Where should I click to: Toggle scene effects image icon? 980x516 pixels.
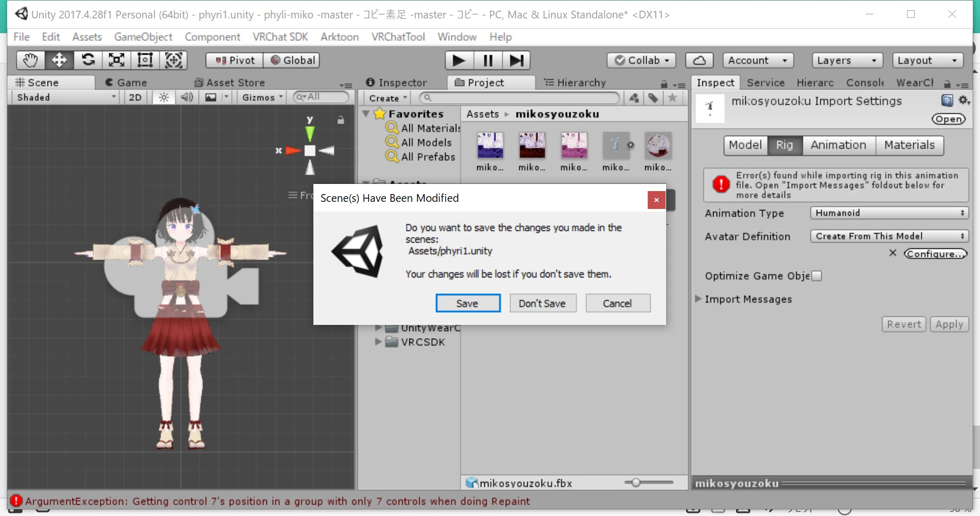click(x=211, y=97)
